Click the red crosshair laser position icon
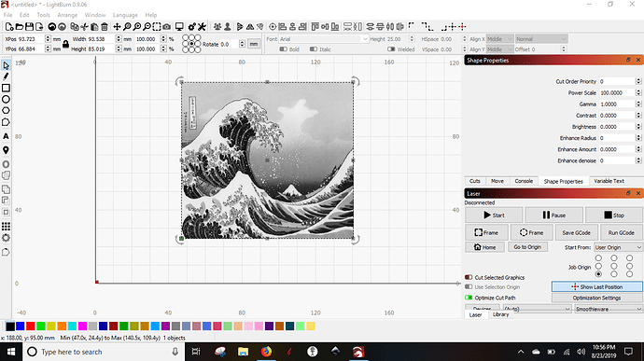Viewport: 644px width, 361px height. pyautogui.click(x=462, y=27)
